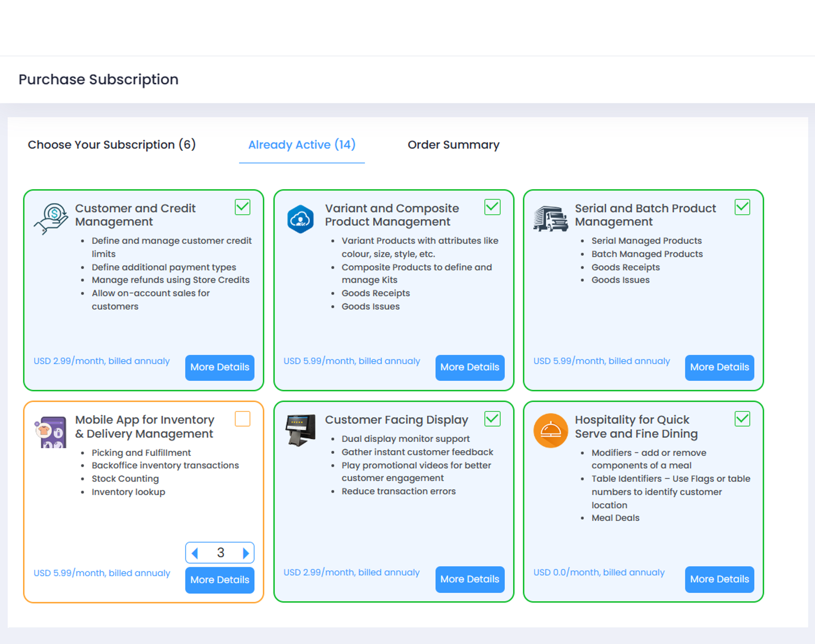The height and width of the screenshot is (644, 815).
Task: Click the Mobile App for Inventory icon
Action: pyautogui.click(x=51, y=431)
